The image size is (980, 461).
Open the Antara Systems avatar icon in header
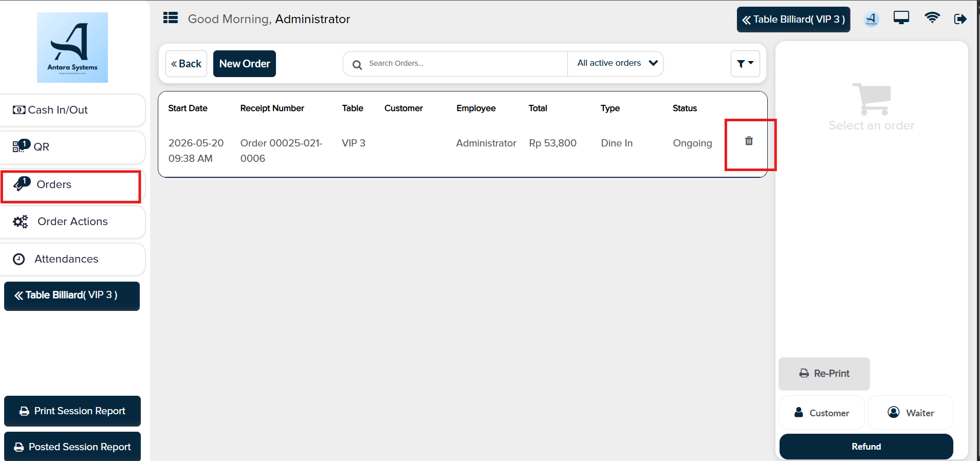coord(872,19)
